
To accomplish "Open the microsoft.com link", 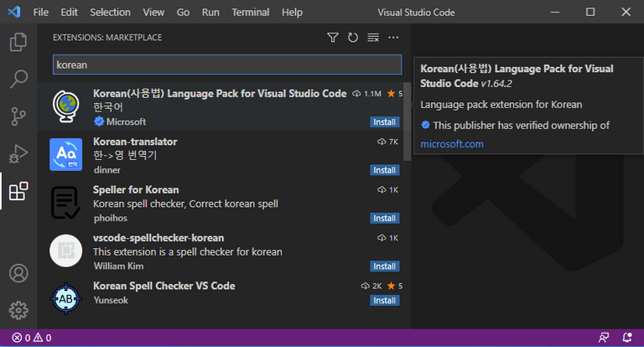I will (x=452, y=144).
